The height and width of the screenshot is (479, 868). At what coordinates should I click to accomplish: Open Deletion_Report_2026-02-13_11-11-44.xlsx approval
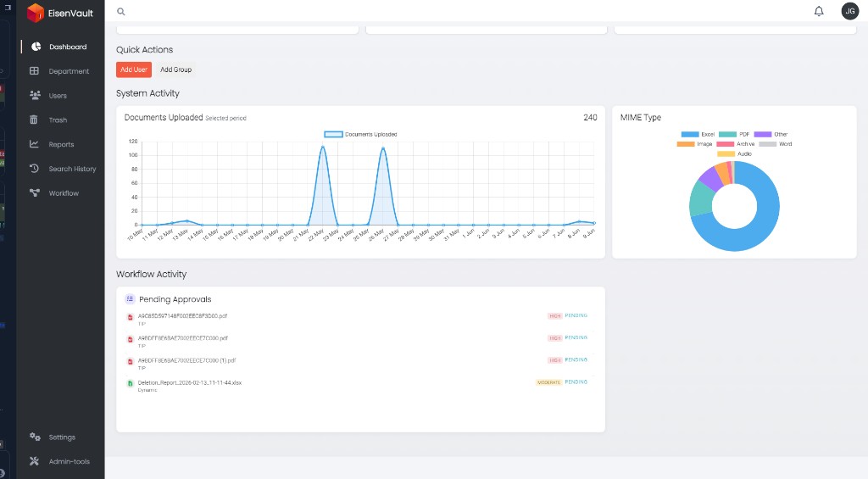click(190, 382)
